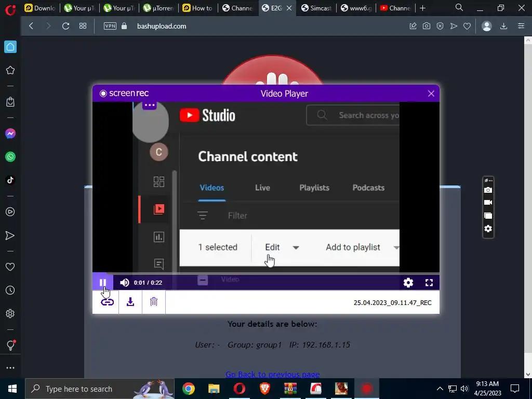Open WinRAR from taskbar

coord(290,389)
